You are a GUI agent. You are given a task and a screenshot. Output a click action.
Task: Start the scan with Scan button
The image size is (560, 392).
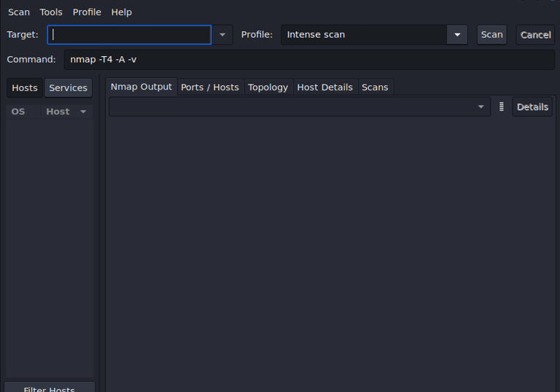click(491, 35)
